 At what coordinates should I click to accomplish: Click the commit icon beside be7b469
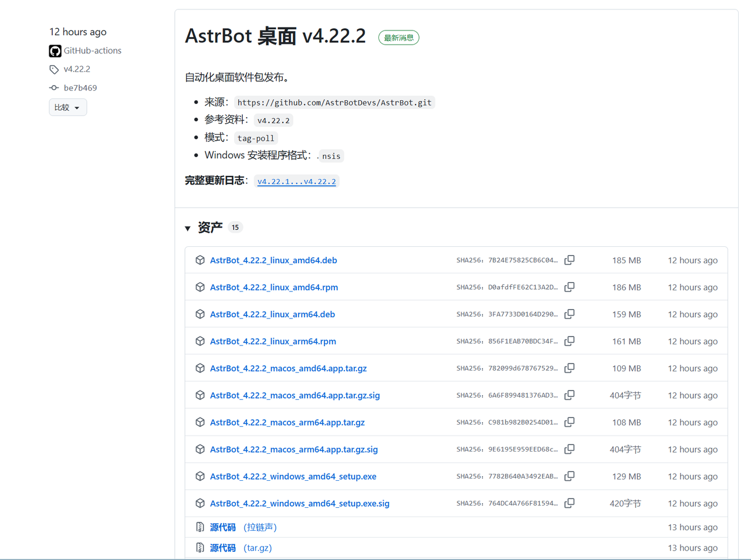tap(54, 88)
